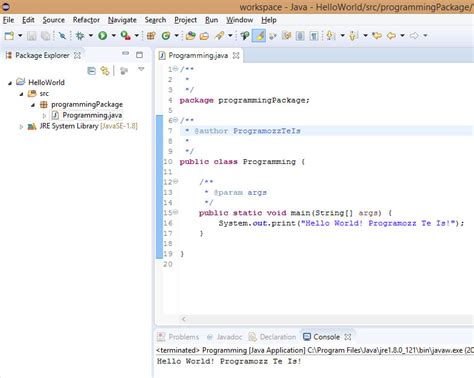Click 'Hello World!' string in line 16
This screenshot has width=474, height=378.
[334, 223]
